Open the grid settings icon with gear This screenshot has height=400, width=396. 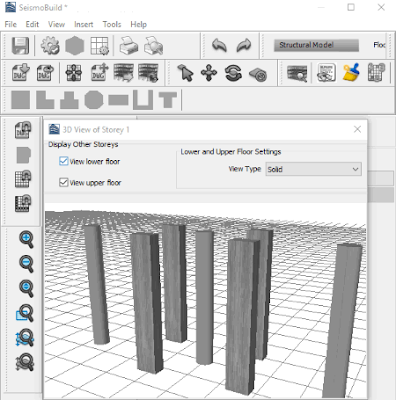(99, 45)
